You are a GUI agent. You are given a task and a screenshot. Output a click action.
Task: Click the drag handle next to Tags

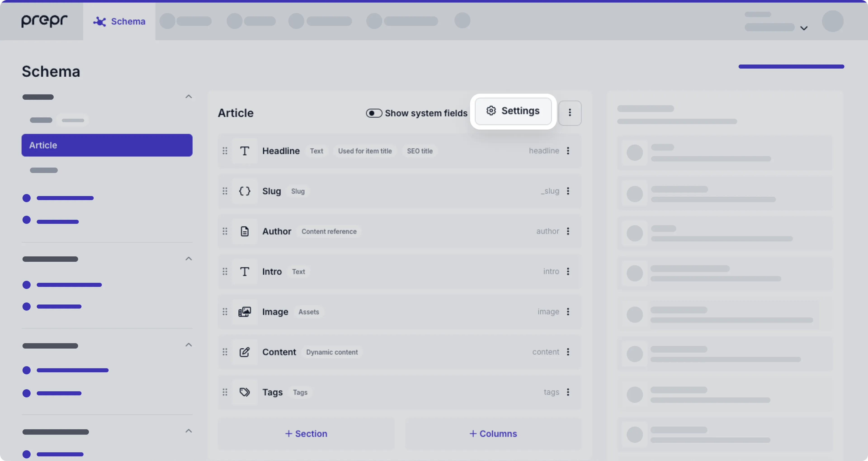click(x=225, y=392)
